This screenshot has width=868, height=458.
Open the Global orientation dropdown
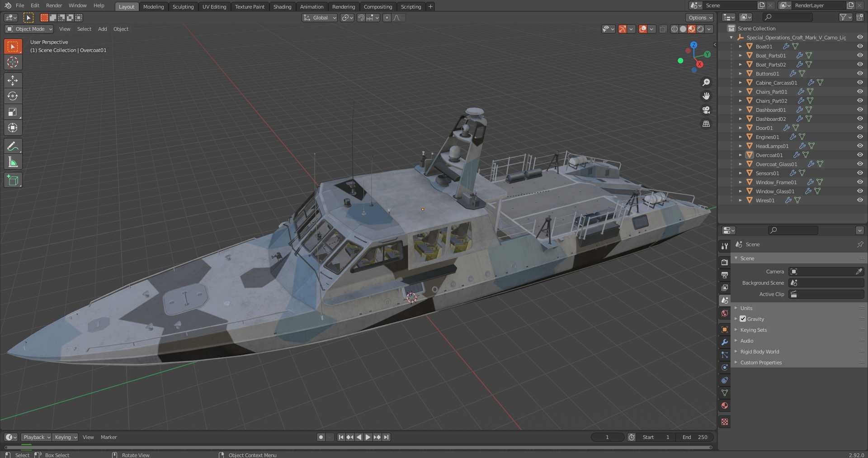[320, 18]
